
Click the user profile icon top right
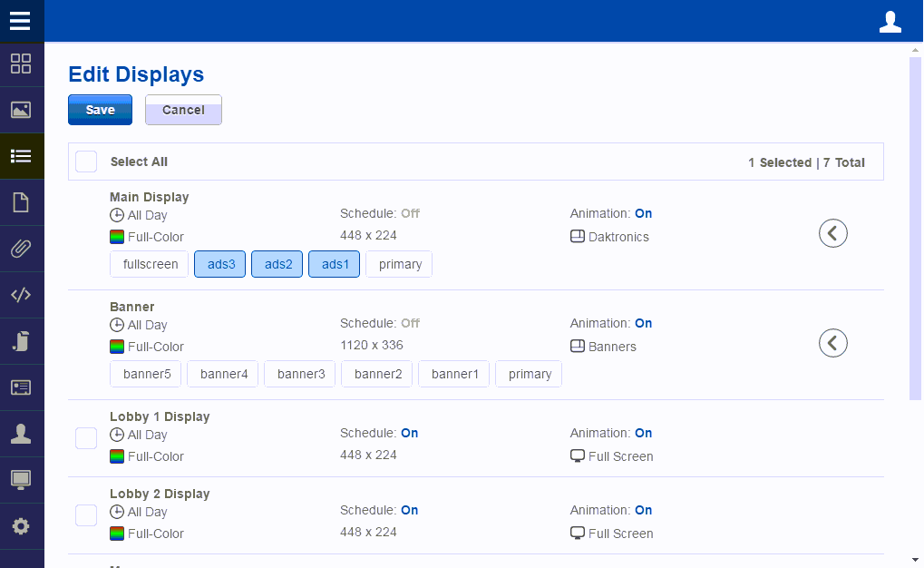coord(890,20)
